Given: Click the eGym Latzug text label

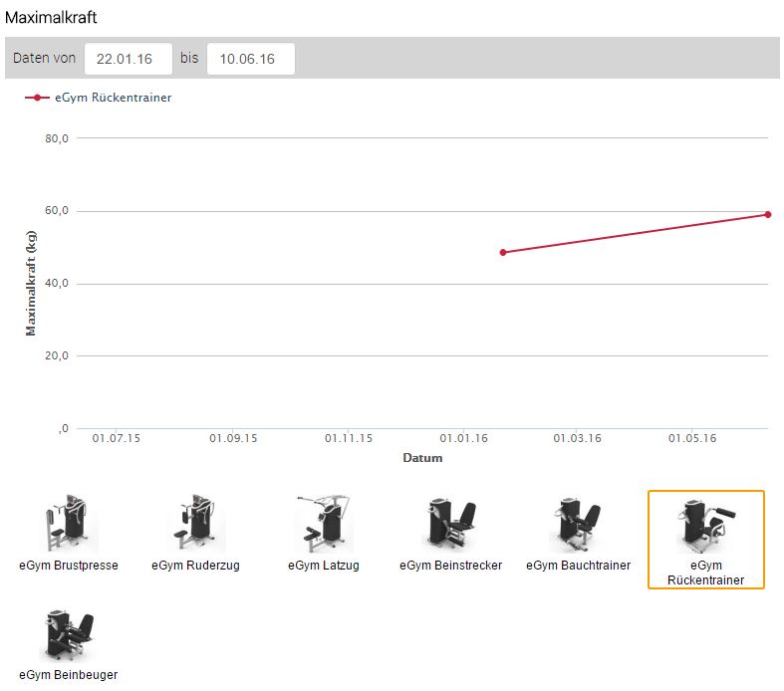Looking at the screenshot, I should tap(323, 566).
